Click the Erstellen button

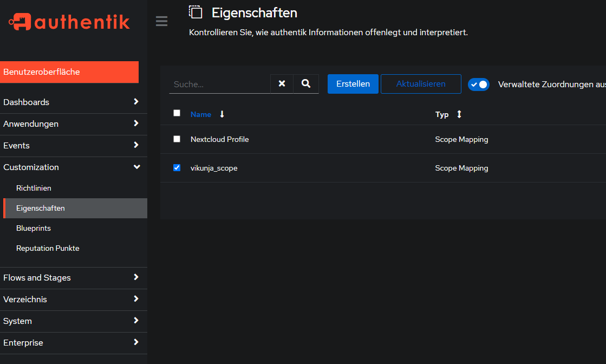pos(353,84)
